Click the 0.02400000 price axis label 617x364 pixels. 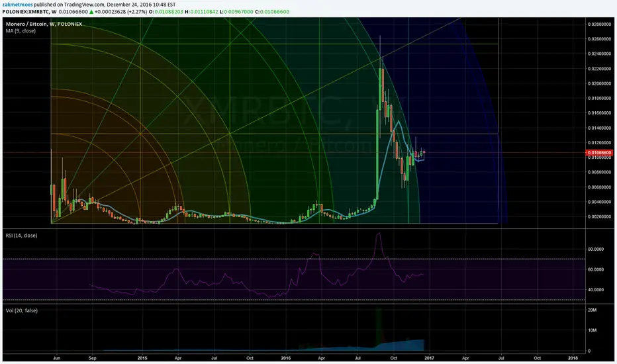[600, 54]
